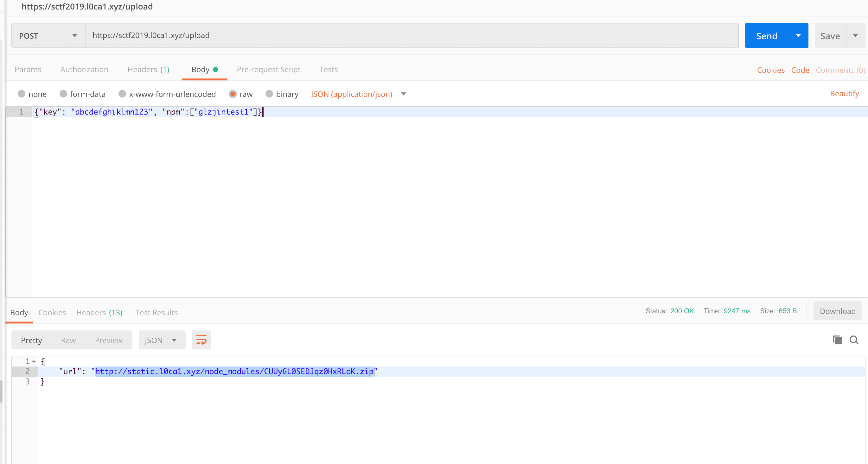Open the POST method dropdown

tap(74, 35)
